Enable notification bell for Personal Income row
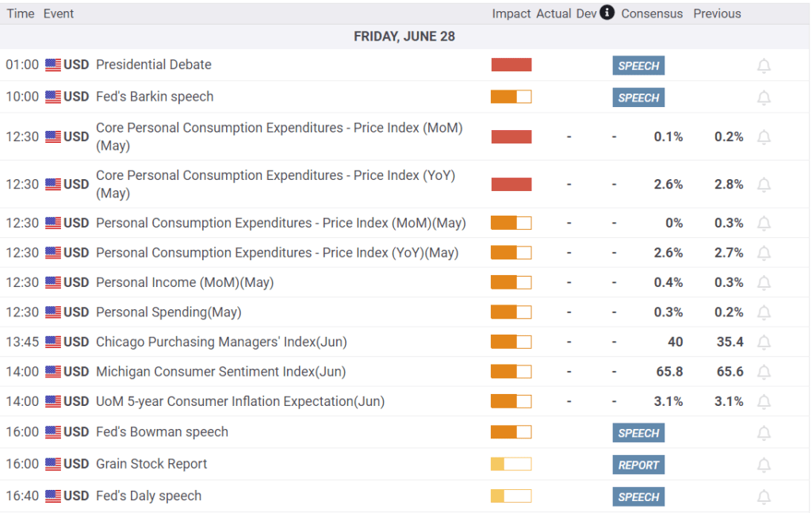This screenshot has height=513, width=812. (764, 283)
